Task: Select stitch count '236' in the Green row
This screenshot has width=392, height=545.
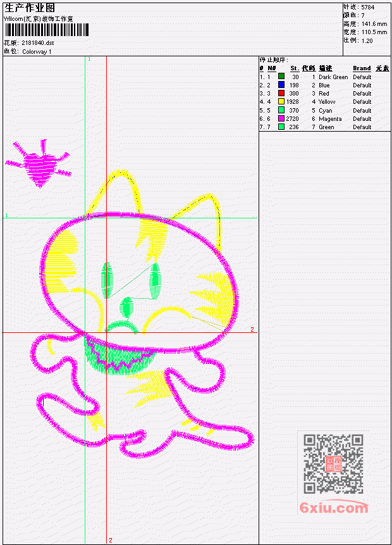Action: [294, 127]
